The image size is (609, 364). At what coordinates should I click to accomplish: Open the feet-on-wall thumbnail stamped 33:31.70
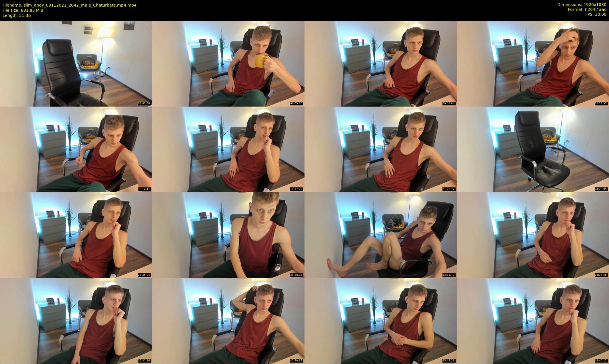pos(380,235)
